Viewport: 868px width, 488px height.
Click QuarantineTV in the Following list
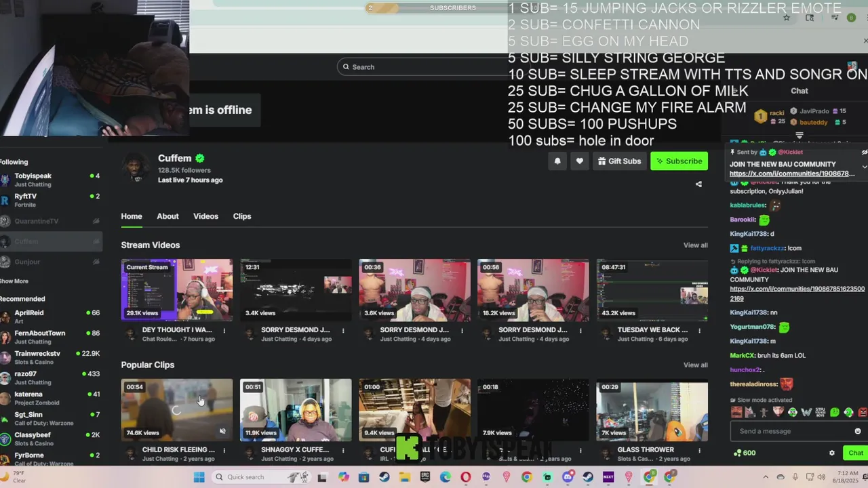(51, 221)
